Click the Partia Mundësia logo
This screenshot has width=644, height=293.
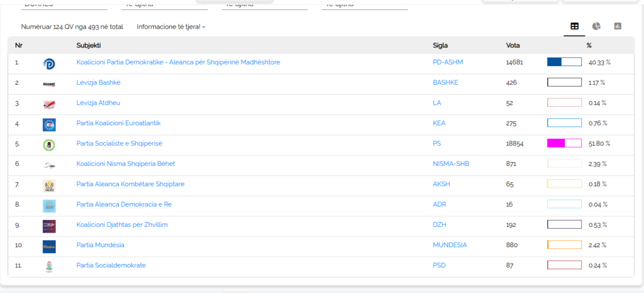click(x=49, y=246)
